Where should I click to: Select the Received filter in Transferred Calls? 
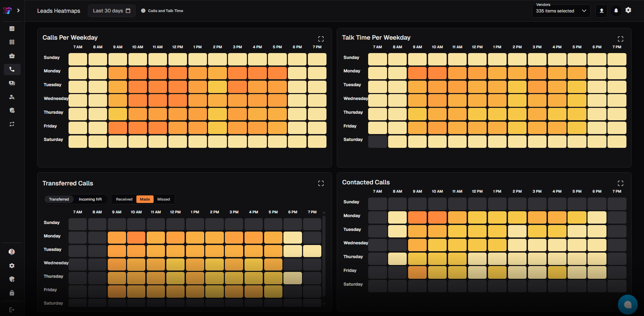click(x=124, y=199)
